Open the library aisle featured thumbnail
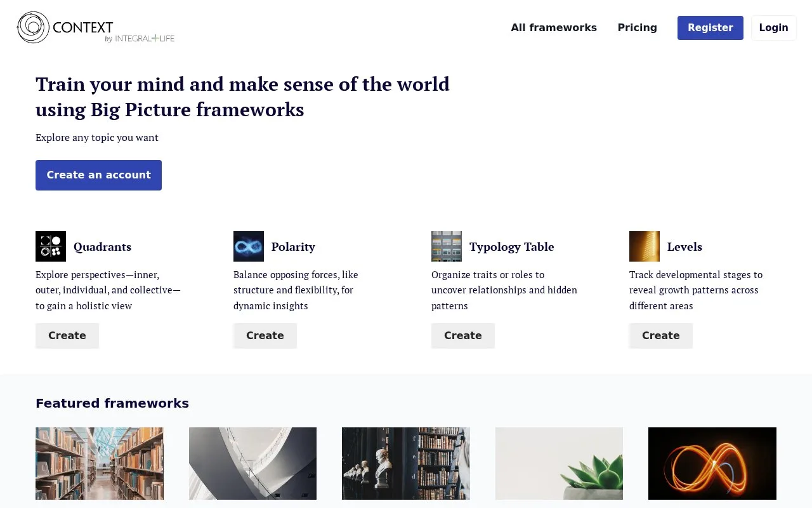 point(100,464)
